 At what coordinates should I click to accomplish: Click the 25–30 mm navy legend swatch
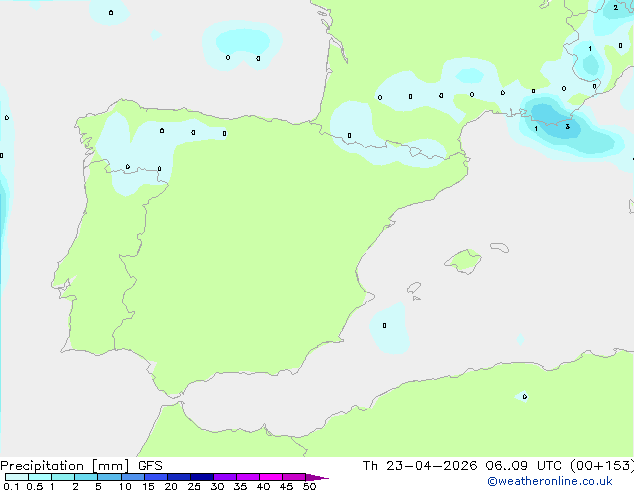click(x=201, y=477)
